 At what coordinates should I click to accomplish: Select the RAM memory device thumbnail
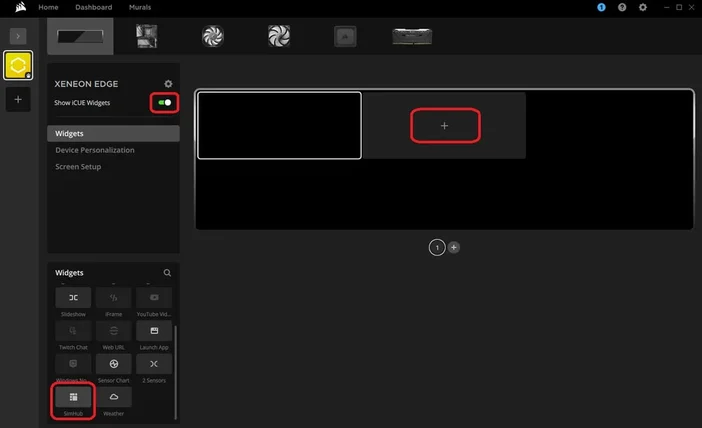(x=412, y=36)
